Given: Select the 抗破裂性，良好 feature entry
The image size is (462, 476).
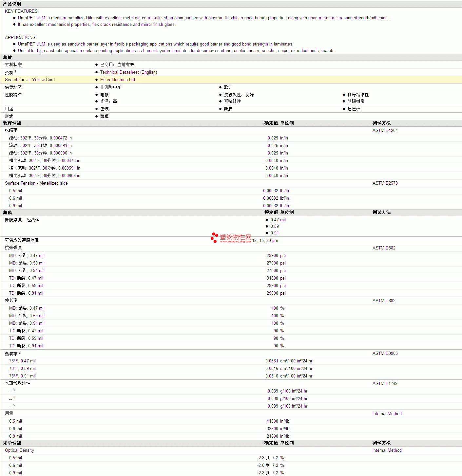Looking at the screenshot, I should (239, 95).
